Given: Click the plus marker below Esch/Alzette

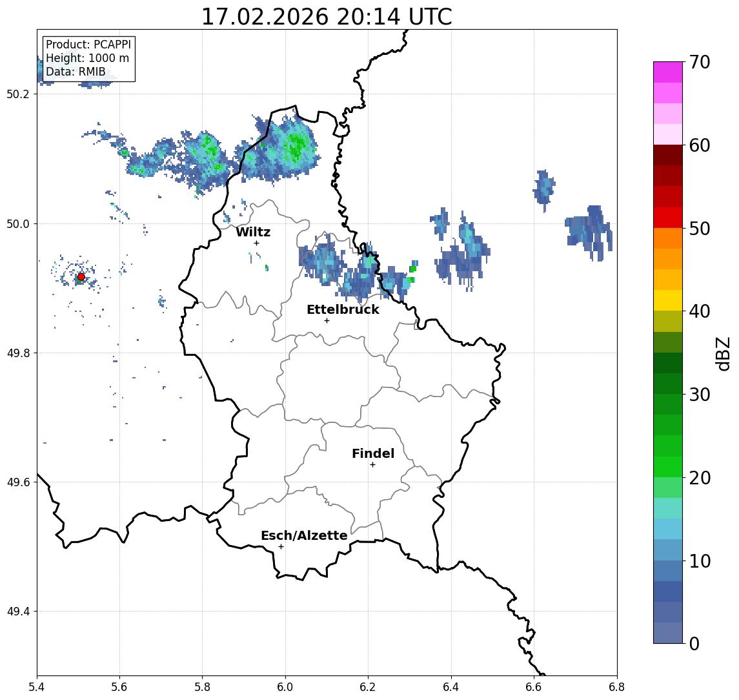Looking at the screenshot, I should pyautogui.click(x=281, y=547).
